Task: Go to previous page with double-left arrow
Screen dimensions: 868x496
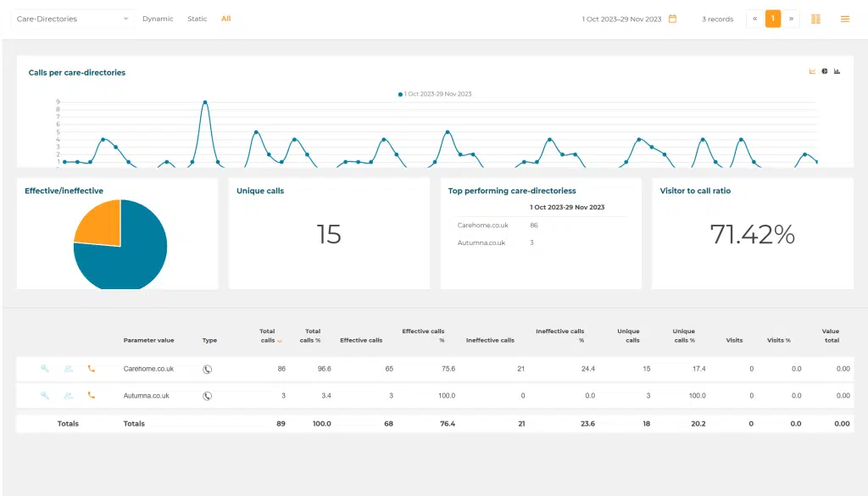Action: click(x=754, y=19)
